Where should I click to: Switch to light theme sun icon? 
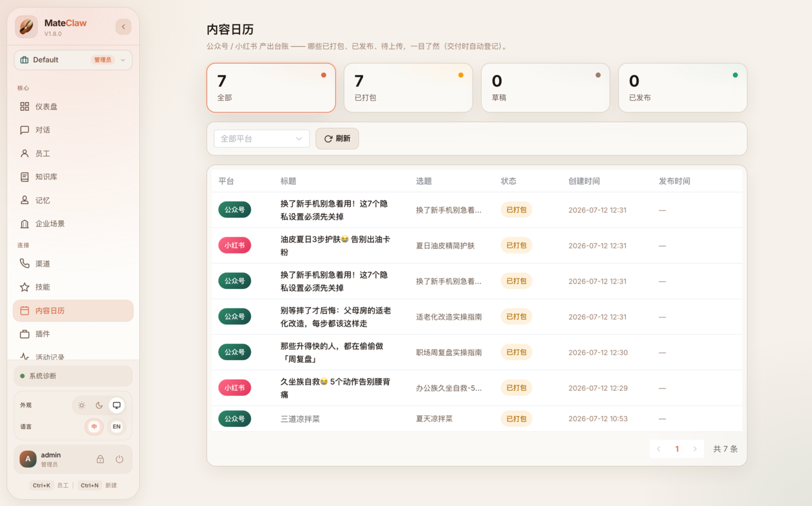tap(82, 405)
